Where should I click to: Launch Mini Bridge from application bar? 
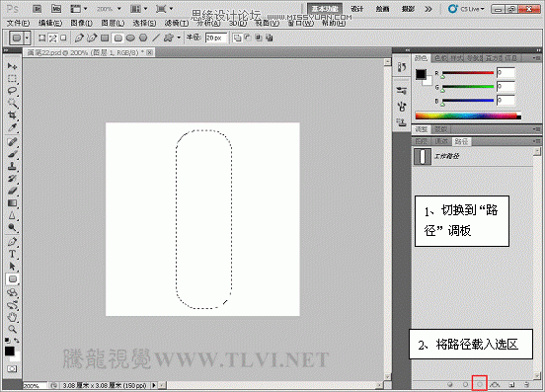tap(56, 9)
